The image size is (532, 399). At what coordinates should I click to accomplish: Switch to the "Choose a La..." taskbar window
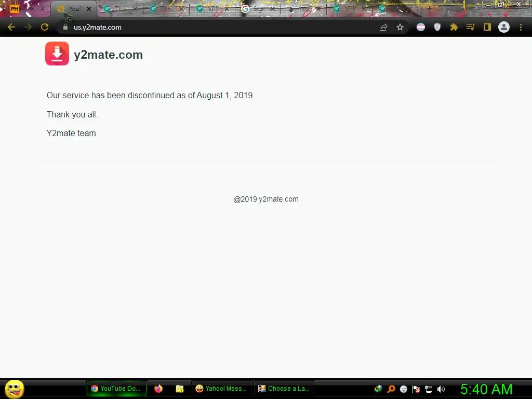pos(284,389)
